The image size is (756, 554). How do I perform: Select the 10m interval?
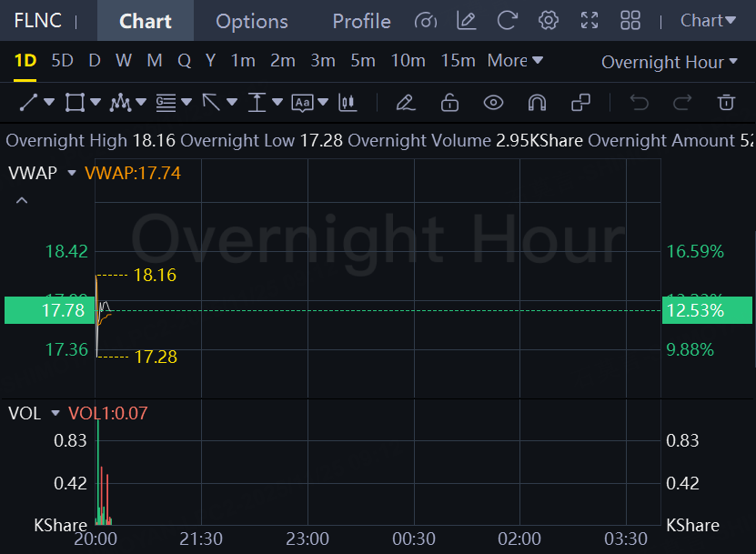tap(408, 61)
